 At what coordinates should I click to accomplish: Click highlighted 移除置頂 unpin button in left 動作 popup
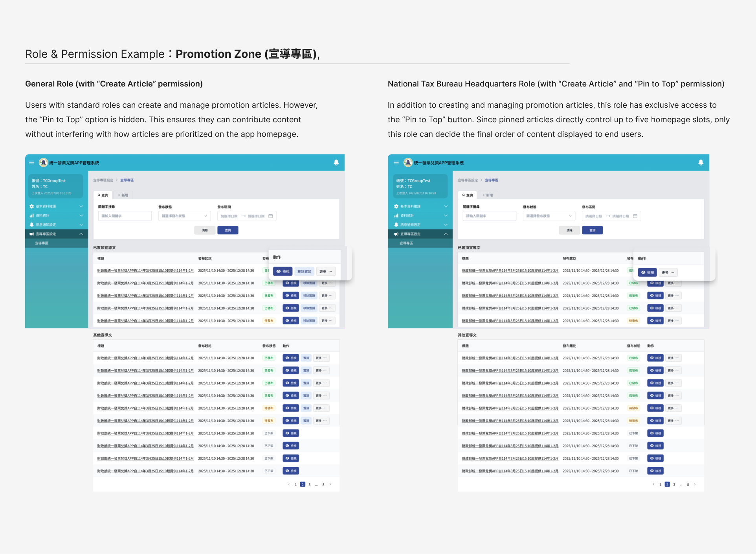coord(304,271)
